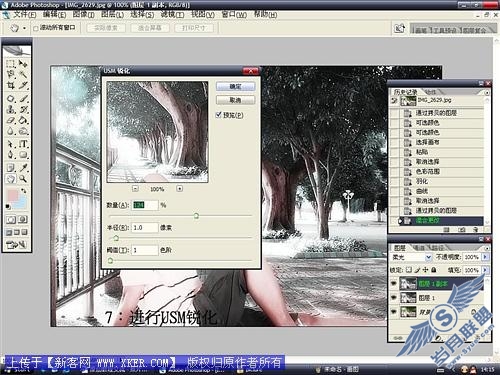
Task: Toggle 预览(P) checkbox in USM dialog
Action: tap(219, 115)
